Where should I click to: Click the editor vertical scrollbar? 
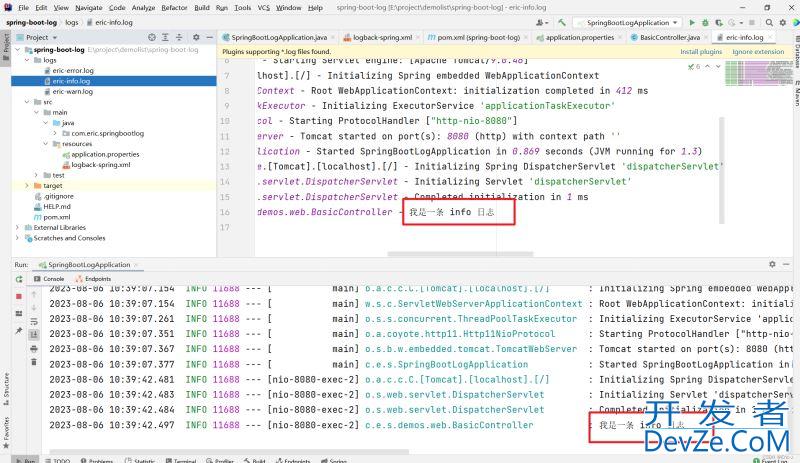[x=721, y=169]
